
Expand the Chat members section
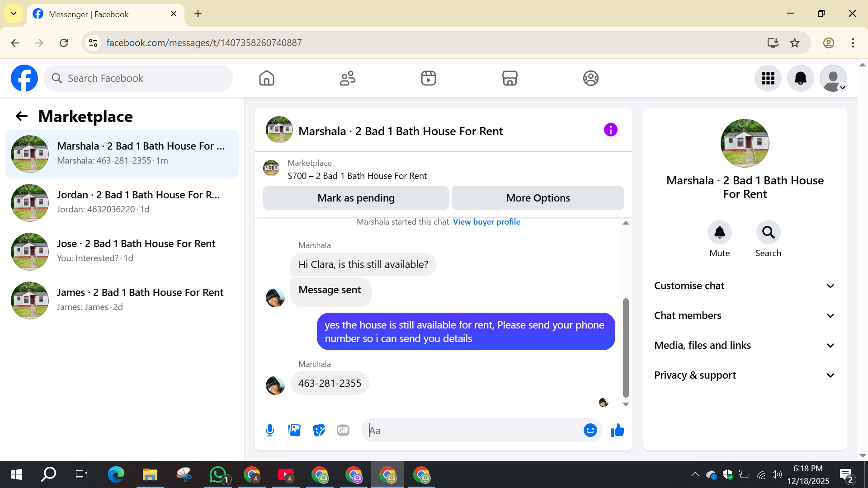click(x=745, y=316)
